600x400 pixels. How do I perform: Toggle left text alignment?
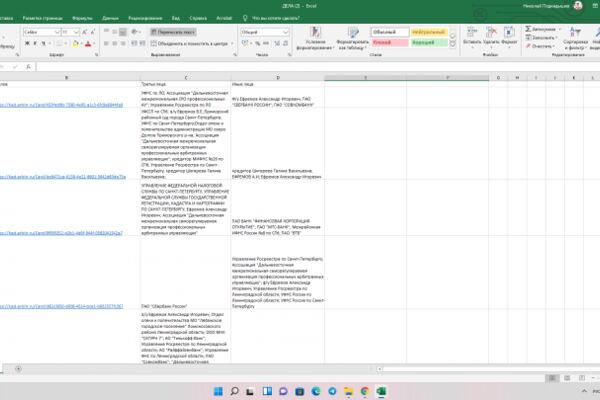(106, 44)
